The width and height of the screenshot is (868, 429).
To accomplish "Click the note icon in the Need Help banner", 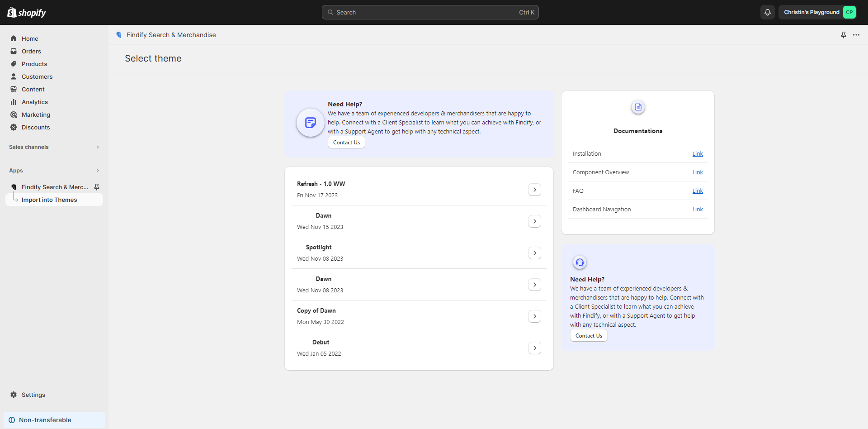I will point(311,123).
